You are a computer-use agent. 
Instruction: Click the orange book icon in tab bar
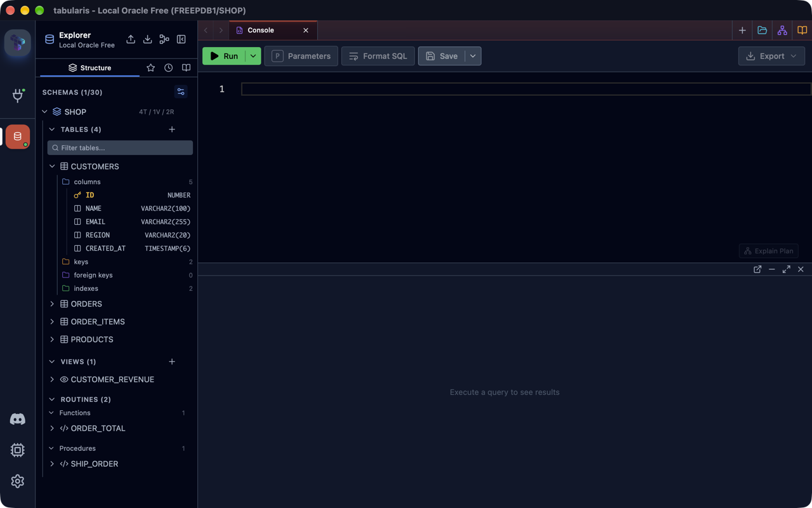pos(802,30)
